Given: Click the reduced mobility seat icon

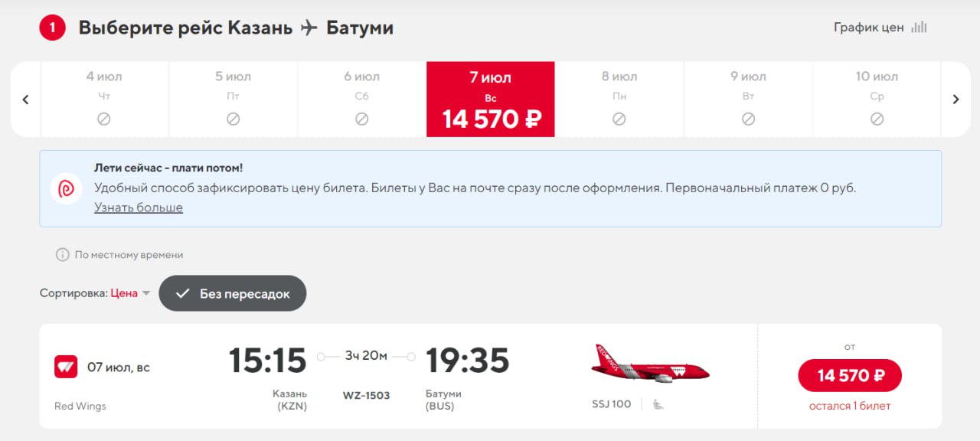Looking at the screenshot, I should coord(658,404).
